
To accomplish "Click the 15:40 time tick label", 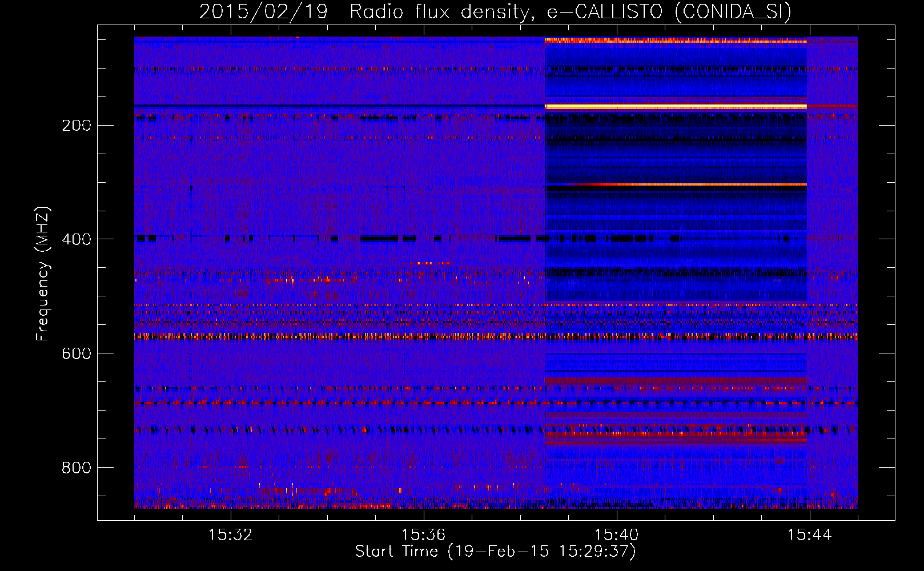I will [617, 535].
